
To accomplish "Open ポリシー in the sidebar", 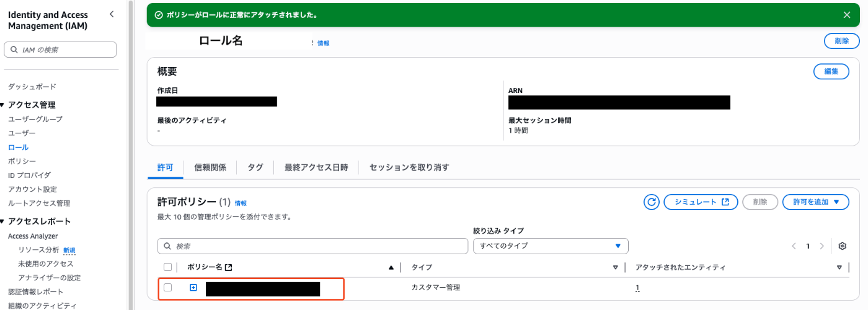I will tap(22, 161).
